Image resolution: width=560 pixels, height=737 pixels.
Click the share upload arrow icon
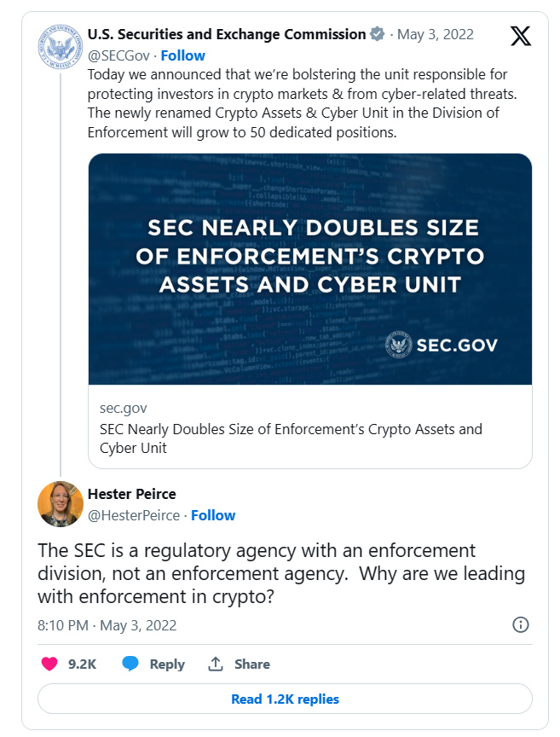pos(216,664)
